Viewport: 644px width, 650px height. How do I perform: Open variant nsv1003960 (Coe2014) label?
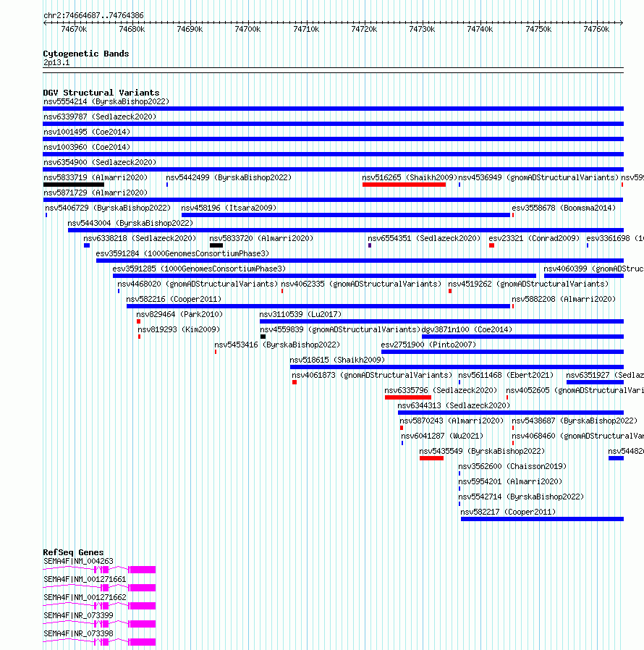[x=87, y=147]
